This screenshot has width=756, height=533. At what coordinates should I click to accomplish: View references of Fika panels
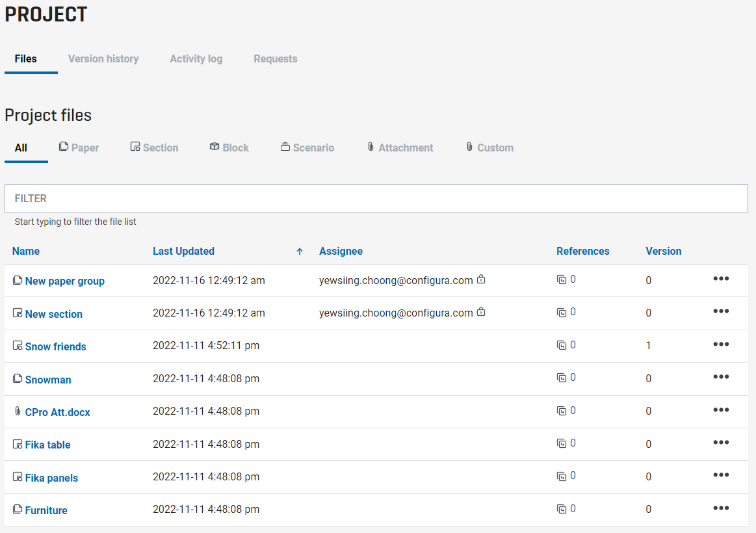tap(567, 476)
